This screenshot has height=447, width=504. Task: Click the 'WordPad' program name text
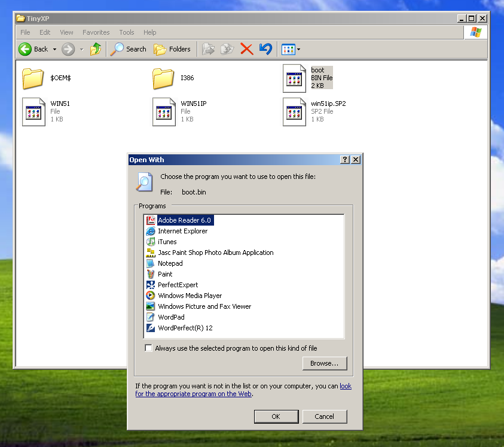[171, 317]
